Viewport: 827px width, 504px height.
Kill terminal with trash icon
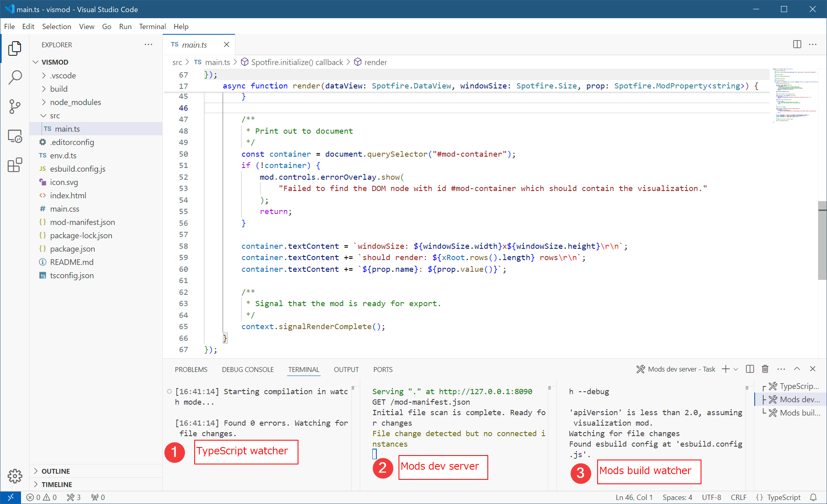click(765, 369)
